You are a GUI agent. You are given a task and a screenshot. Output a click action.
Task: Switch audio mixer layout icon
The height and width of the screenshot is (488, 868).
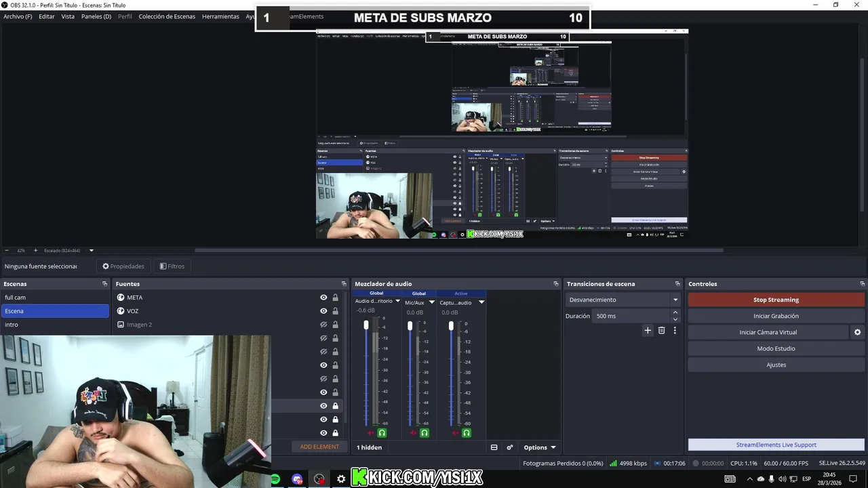[x=494, y=447]
